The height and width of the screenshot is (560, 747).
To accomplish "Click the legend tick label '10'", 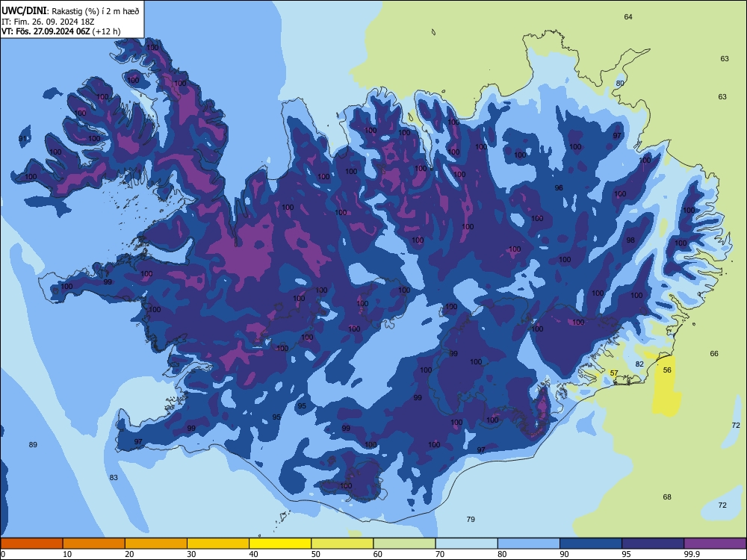I will pos(67,554).
